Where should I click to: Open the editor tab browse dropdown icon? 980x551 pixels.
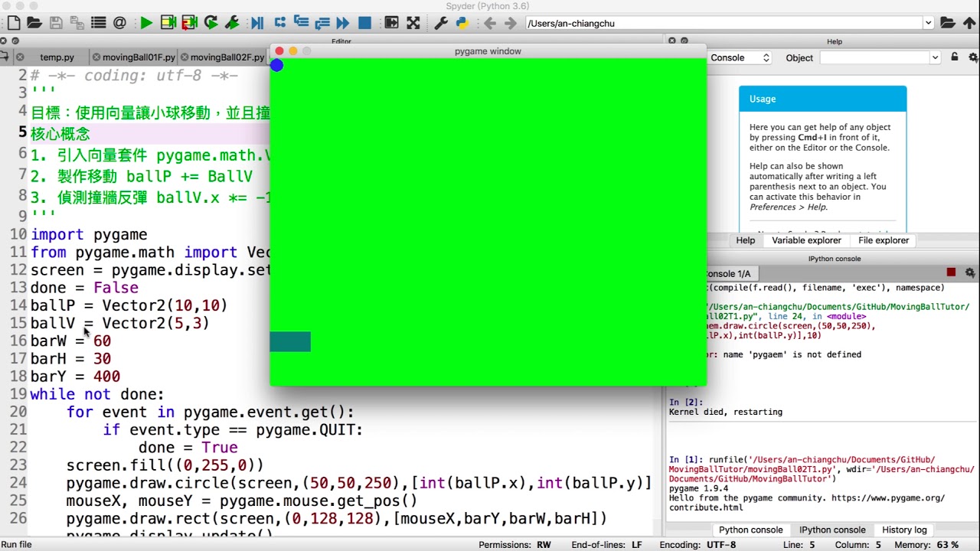pyautogui.click(x=4, y=57)
